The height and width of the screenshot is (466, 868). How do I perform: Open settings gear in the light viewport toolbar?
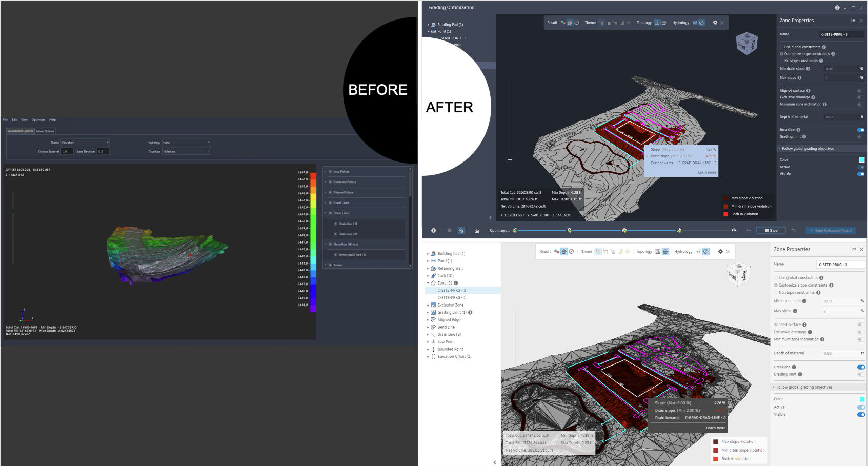(720, 252)
